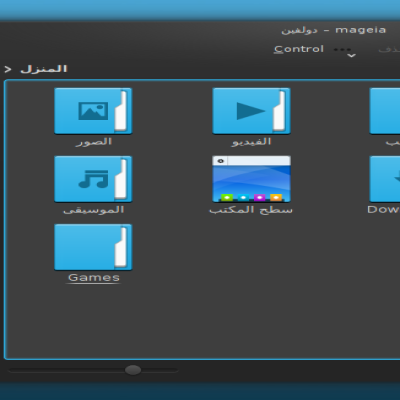Open the الفيديو videos folder icon
The width and height of the screenshot is (400, 400).
click(x=251, y=111)
